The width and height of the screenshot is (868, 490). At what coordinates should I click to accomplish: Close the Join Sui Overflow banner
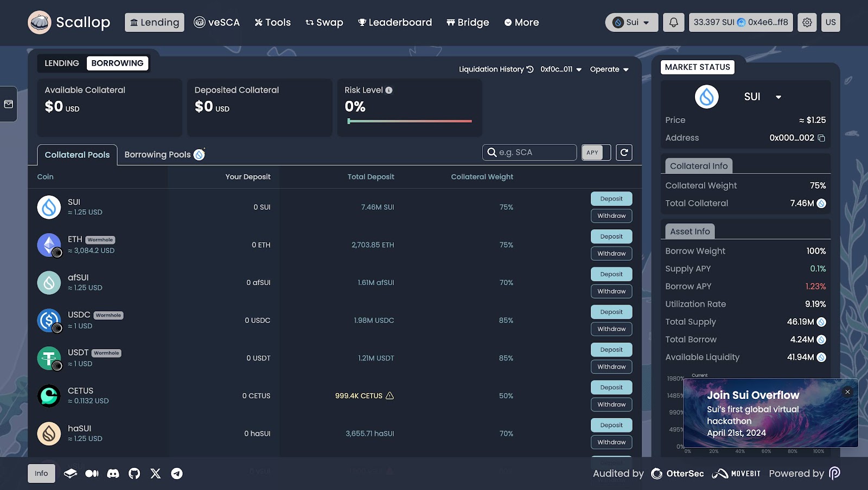(847, 391)
